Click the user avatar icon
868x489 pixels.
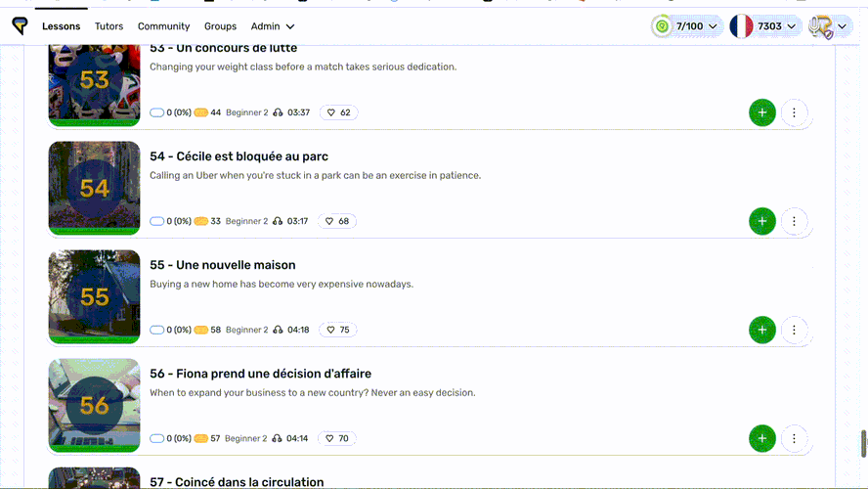tap(820, 26)
